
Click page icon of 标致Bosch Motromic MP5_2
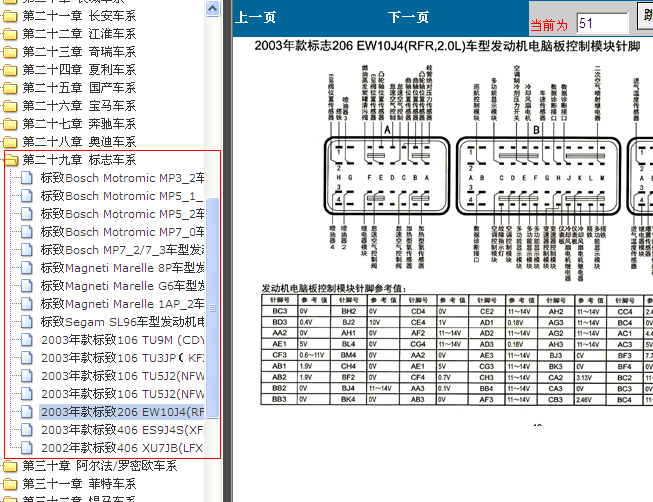point(27,214)
